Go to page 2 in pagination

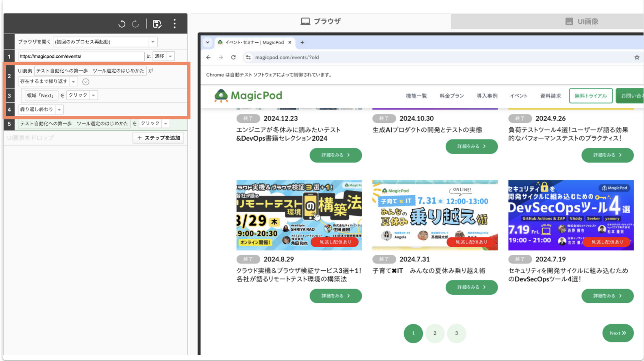pos(435,333)
